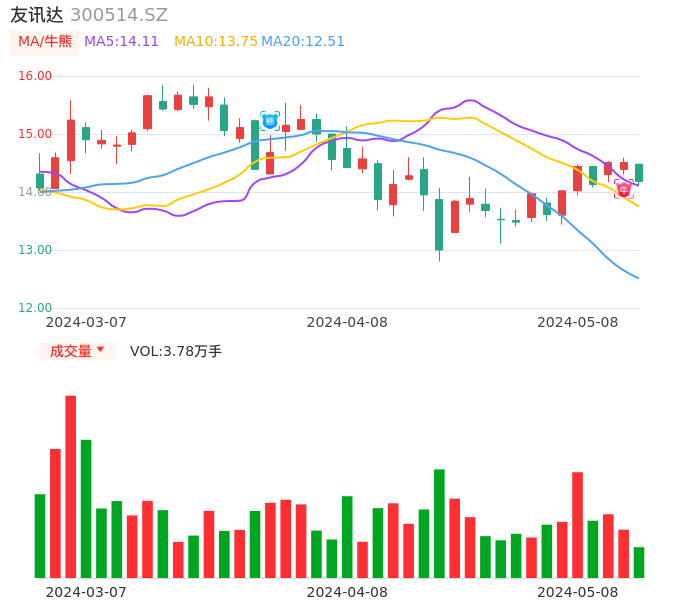This screenshot has width=686, height=606.
Task: Click the red bull marker icon
Action: (x=624, y=189)
